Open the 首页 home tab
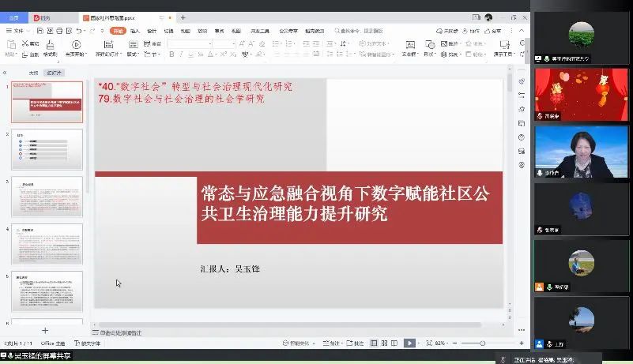This screenshot has height=364, width=633. pyautogui.click(x=14, y=17)
